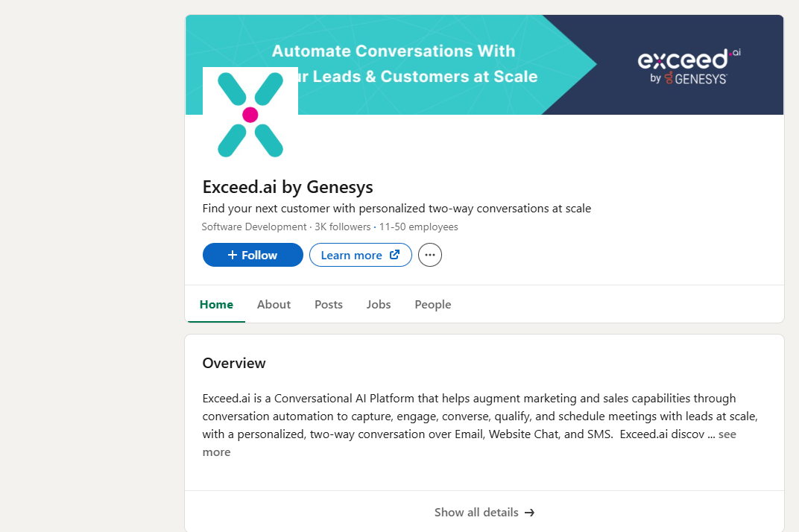Open the About tab
The width and height of the screenshot is (799, 532).
pyautogui.click(x=274, y=305)
